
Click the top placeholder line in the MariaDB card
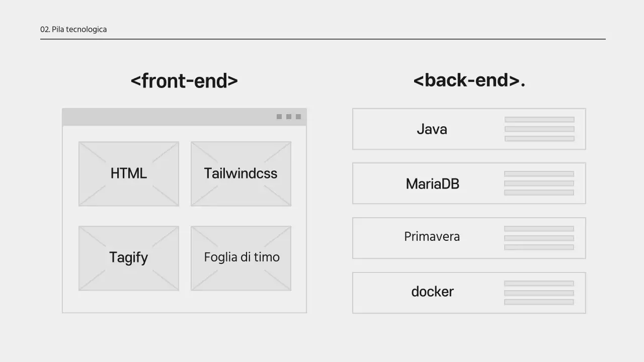coord(539,174)
